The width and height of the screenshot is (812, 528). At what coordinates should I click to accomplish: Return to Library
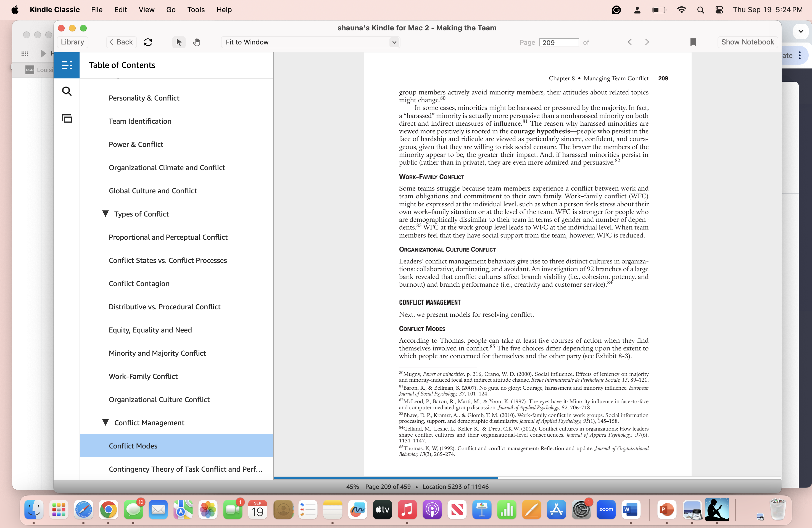[x=72, y=42]
